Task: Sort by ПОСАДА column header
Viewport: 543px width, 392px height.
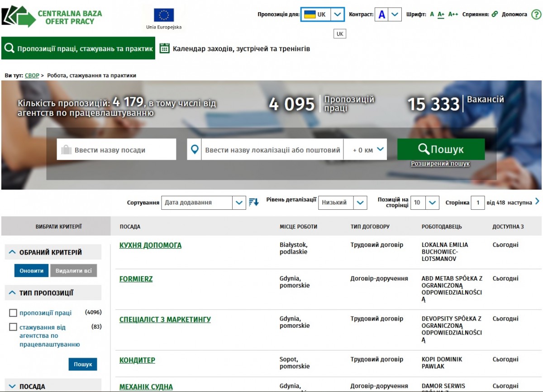Action: [x=130, y=227]
